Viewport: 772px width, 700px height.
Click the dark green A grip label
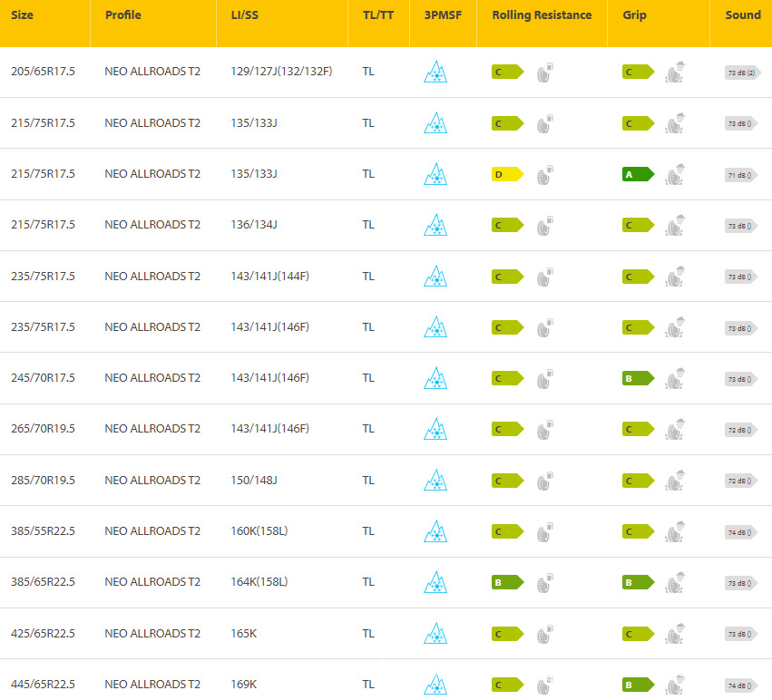[638, 174]
